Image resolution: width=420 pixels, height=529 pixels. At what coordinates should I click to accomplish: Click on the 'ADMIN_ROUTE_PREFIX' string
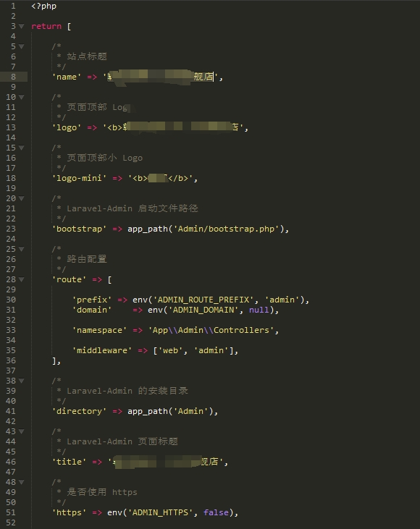(203, 300)
